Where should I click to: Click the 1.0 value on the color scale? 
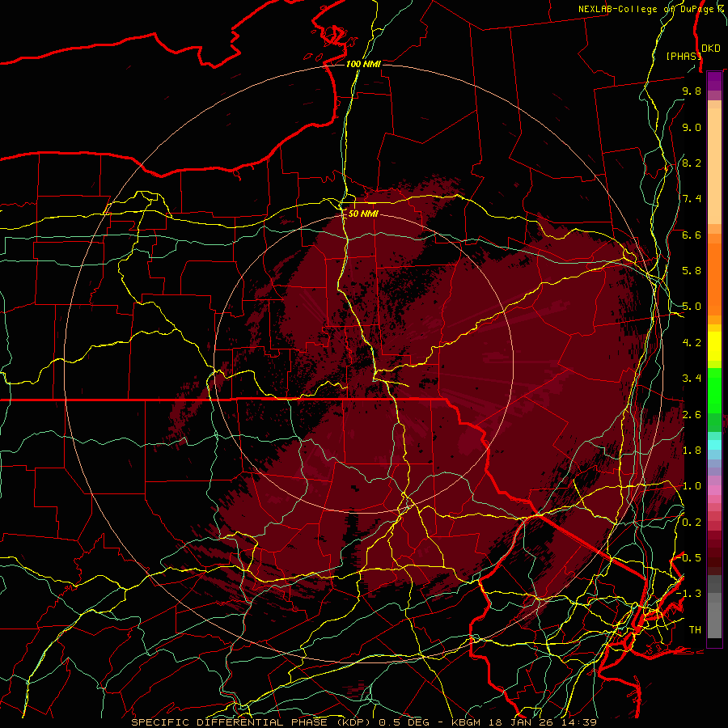tap(692, 486)
